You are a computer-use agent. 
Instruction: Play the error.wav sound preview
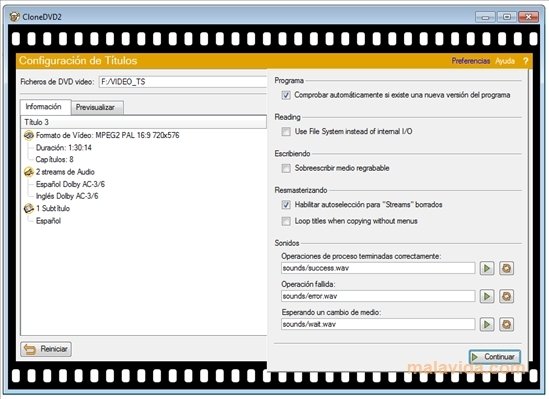click(487, 296)
